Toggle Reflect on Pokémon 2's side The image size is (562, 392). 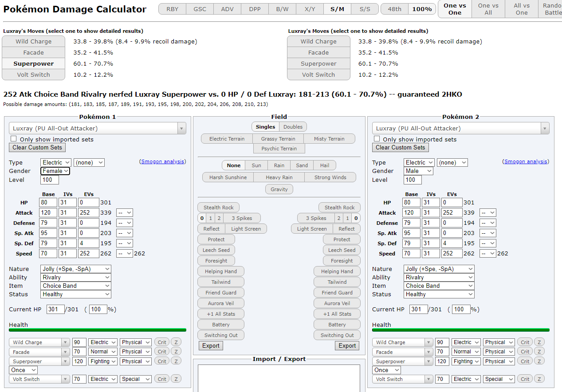(x=346, y=229)
